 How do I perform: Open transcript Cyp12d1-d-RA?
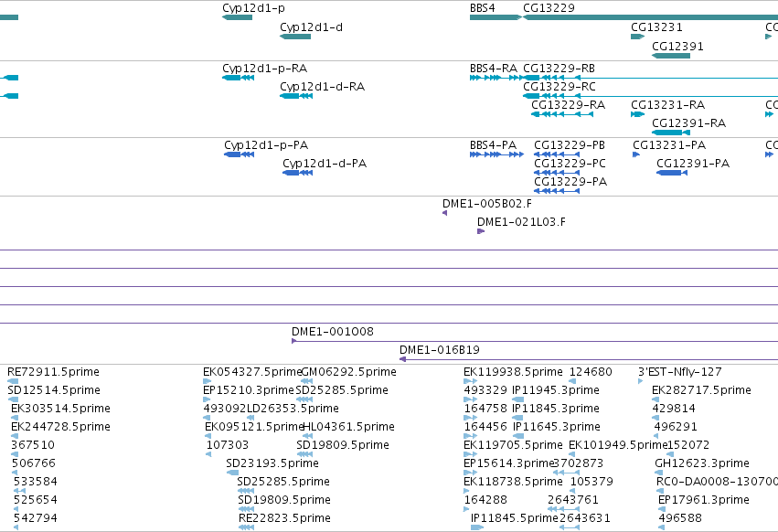(296, 96)
